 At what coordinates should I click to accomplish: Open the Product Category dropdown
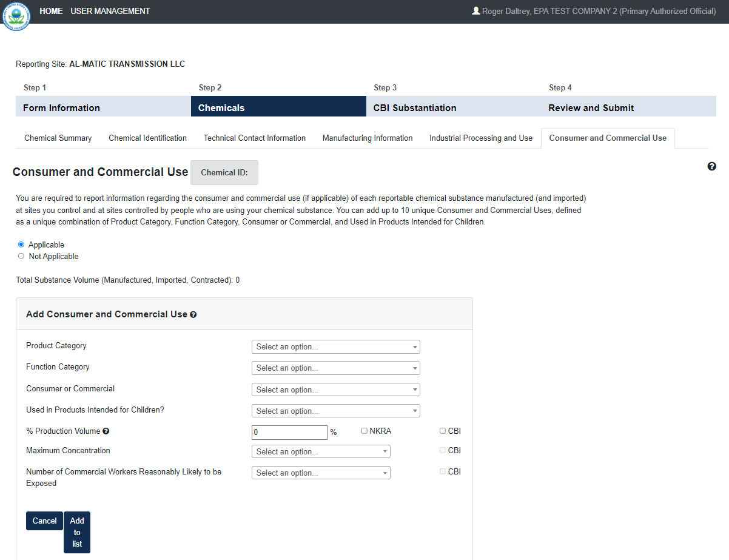tap(335, 347)
